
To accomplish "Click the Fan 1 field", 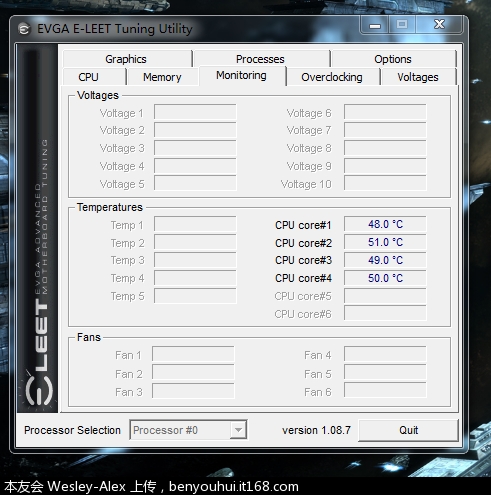I will (193, 354).
